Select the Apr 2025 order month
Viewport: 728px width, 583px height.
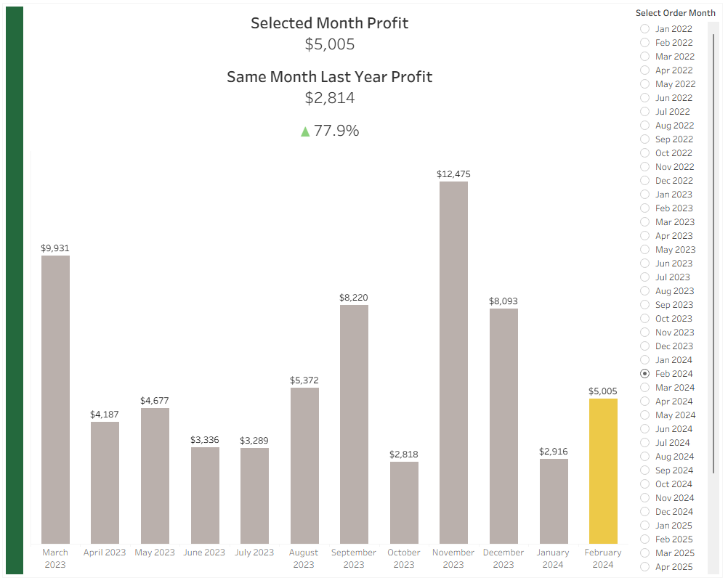[644, 567]
